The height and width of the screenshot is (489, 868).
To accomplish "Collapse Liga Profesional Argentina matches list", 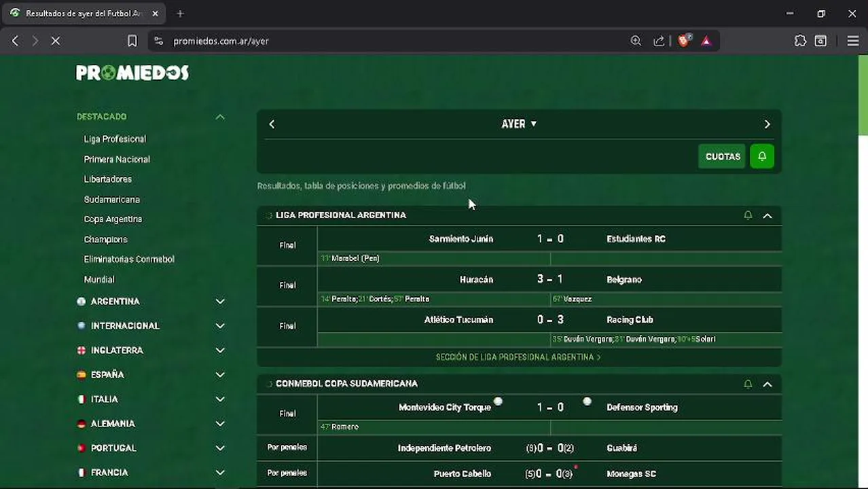I will pos(767,215).
